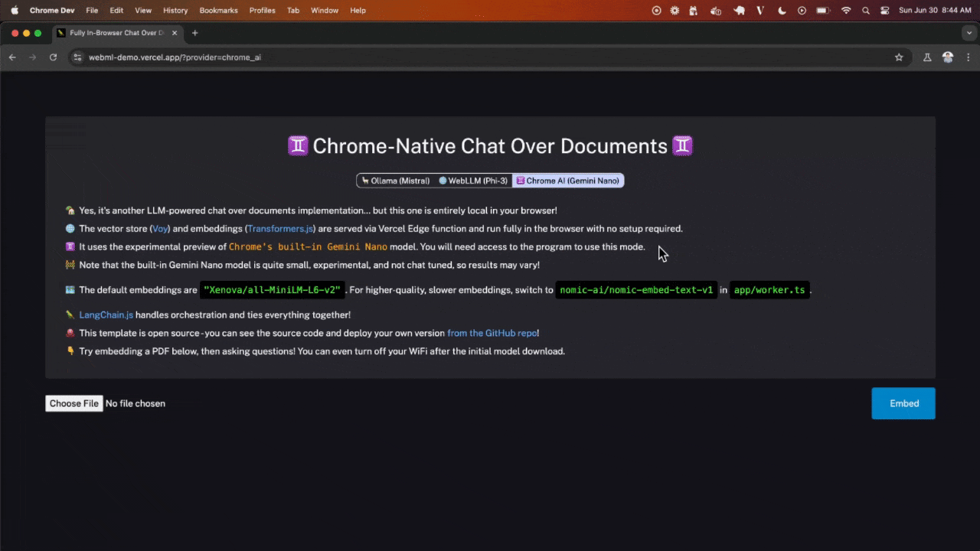The height and width of the screenshot is (551, 980).
Task: Open the GitHub repo link
Action: pyautogui.click(x=492, y=333)
